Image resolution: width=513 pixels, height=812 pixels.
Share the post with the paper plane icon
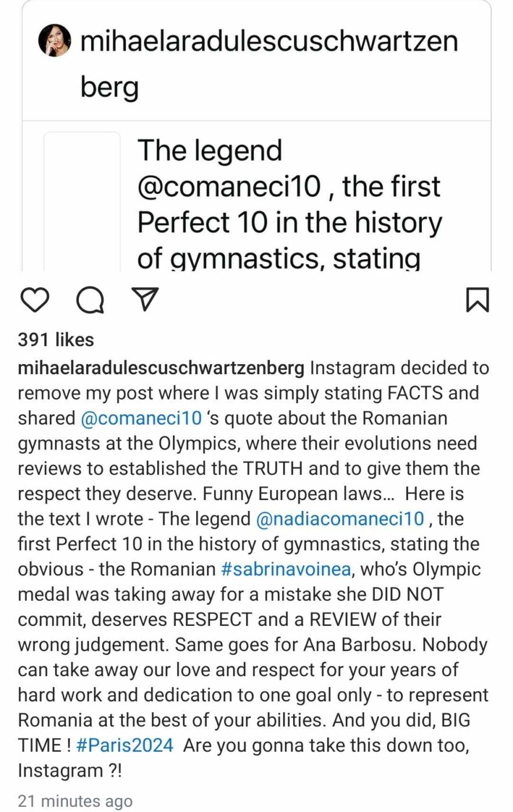(146, 299)
